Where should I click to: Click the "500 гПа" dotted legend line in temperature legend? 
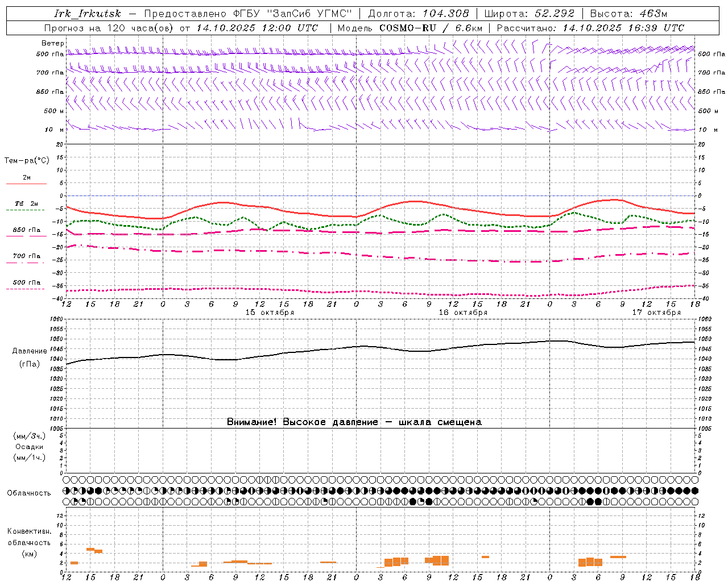tap(25, 289)
